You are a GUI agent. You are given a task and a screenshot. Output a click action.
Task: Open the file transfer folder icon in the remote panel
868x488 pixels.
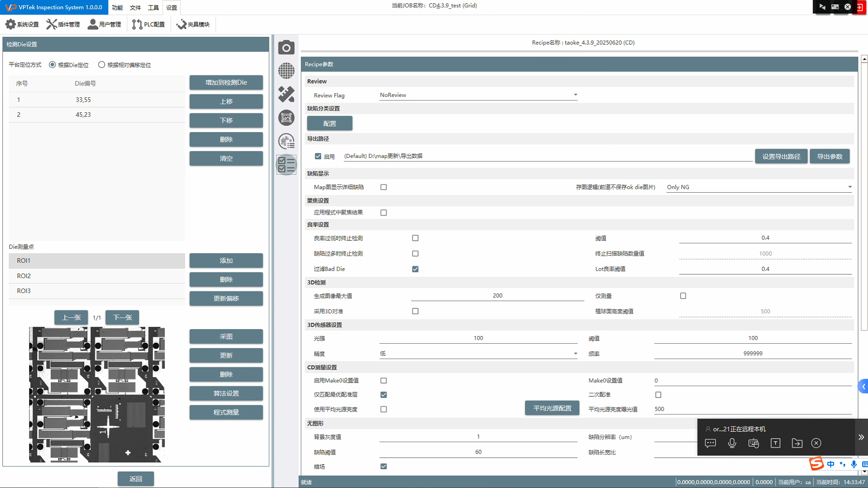[x=797, y=443]
